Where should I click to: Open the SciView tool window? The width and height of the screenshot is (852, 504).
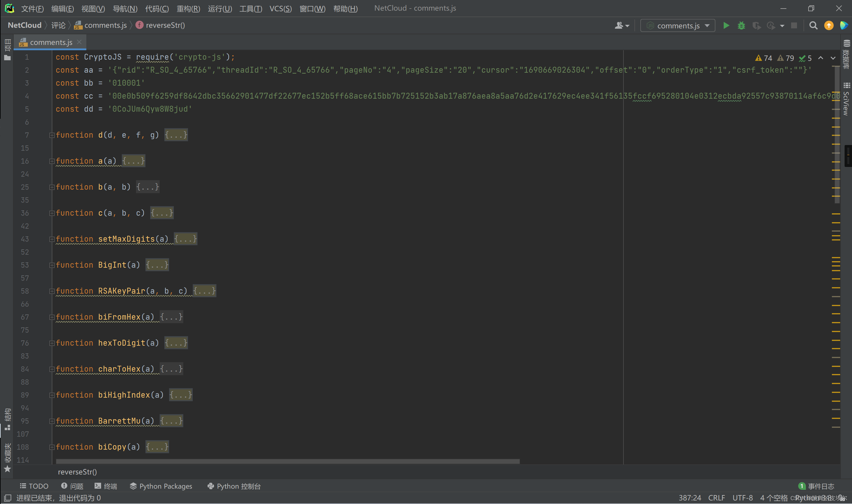point(847,99)
